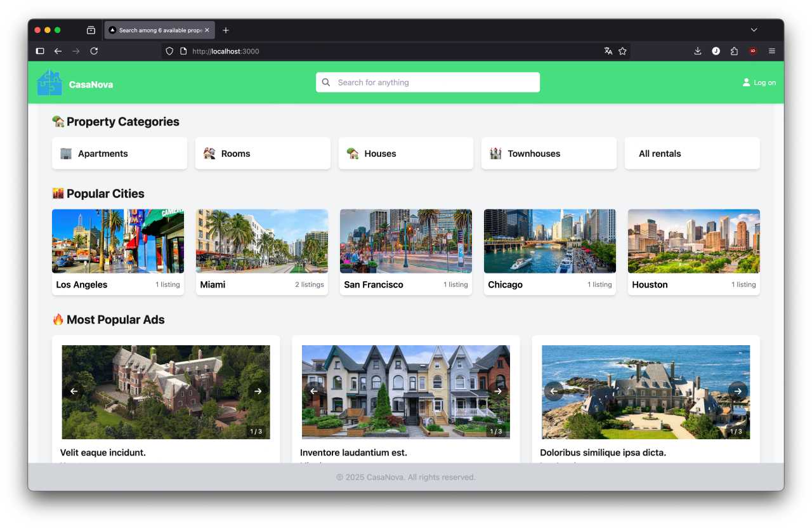Open the Townhouses category

coord(549,154)
